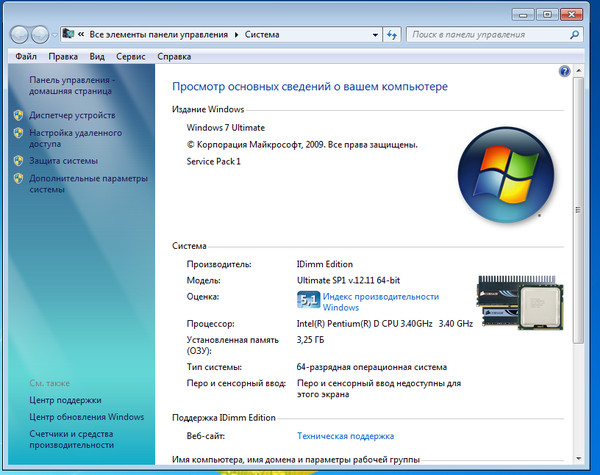Open 'Защита системы' link
Screen dimensions: 600x475
click(64, 161)
